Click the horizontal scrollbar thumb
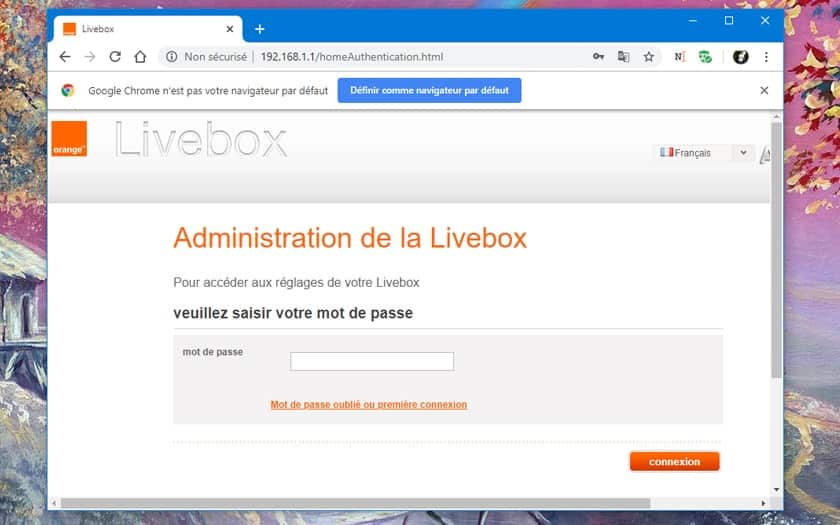Screen dimensions: 840x525 tap(355, 503)
